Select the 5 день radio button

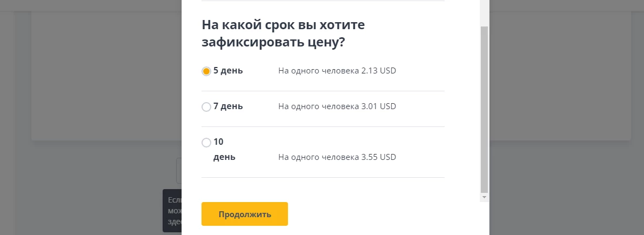click(x=206, y=71)
